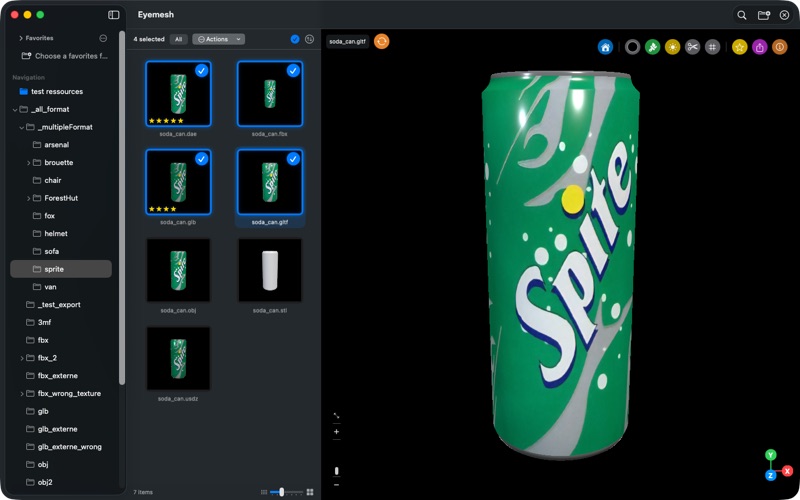800x500 pixels.
Task: Click the sidebar vertical scrollbar
Action: point(121,207)
